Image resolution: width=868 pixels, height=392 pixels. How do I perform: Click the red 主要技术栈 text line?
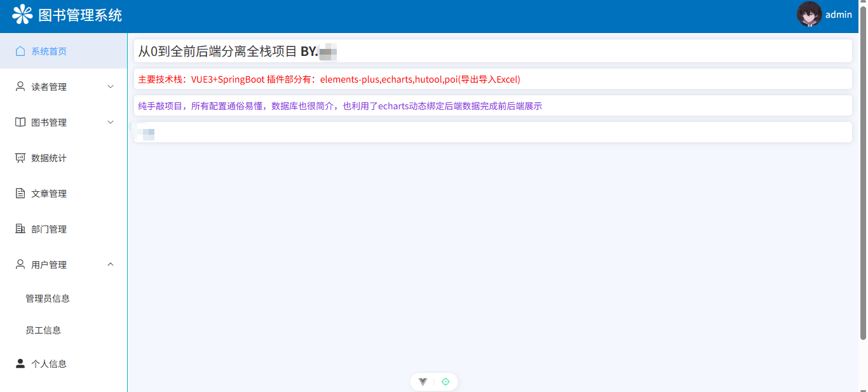(x=329, y=79)
